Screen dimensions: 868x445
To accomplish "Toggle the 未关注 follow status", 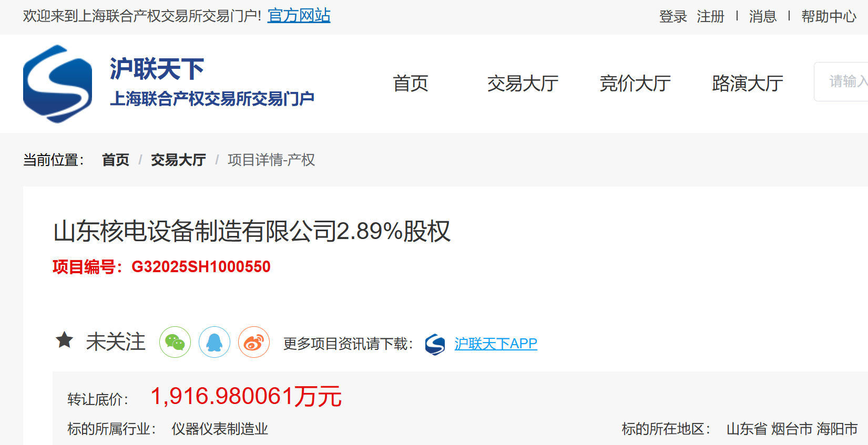I will 116,341.
